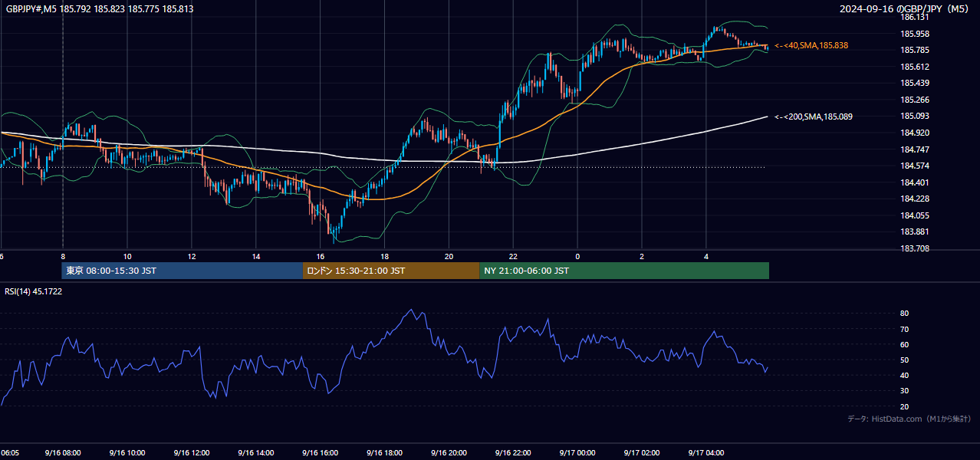Click price axis label 185.266

point(915,100)
